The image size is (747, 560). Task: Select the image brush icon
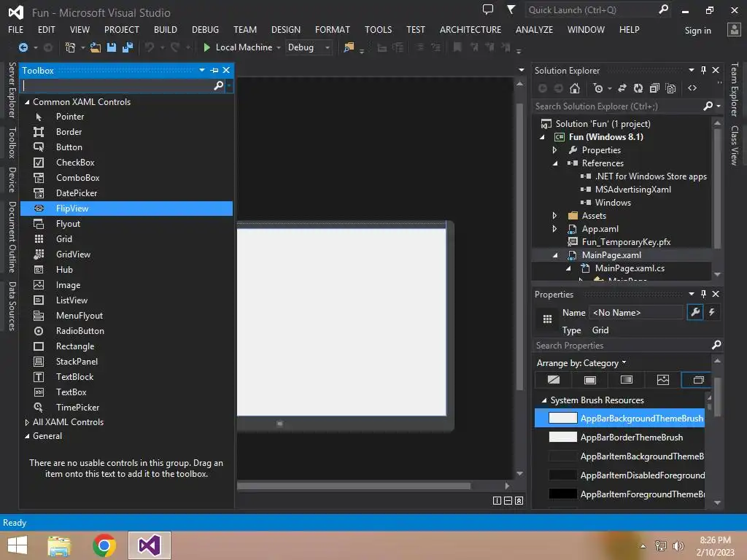pyautogui.click(x=662, y=380)
